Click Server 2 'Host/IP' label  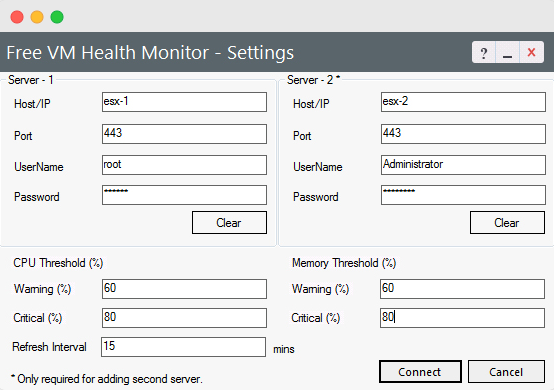click(x=311, y=104)
